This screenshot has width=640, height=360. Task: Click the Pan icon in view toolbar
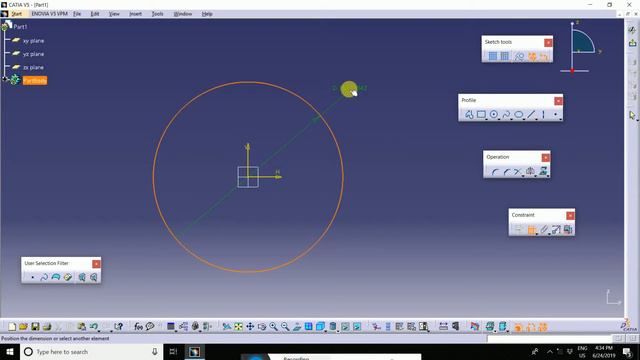pyautogui.click(x=250, y=327)
